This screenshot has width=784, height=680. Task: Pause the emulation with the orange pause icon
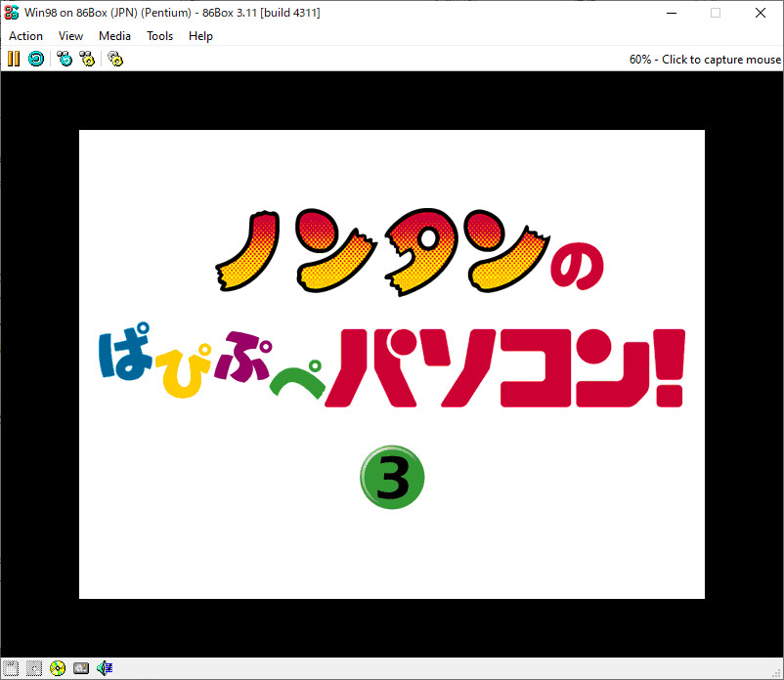[14, 59]
